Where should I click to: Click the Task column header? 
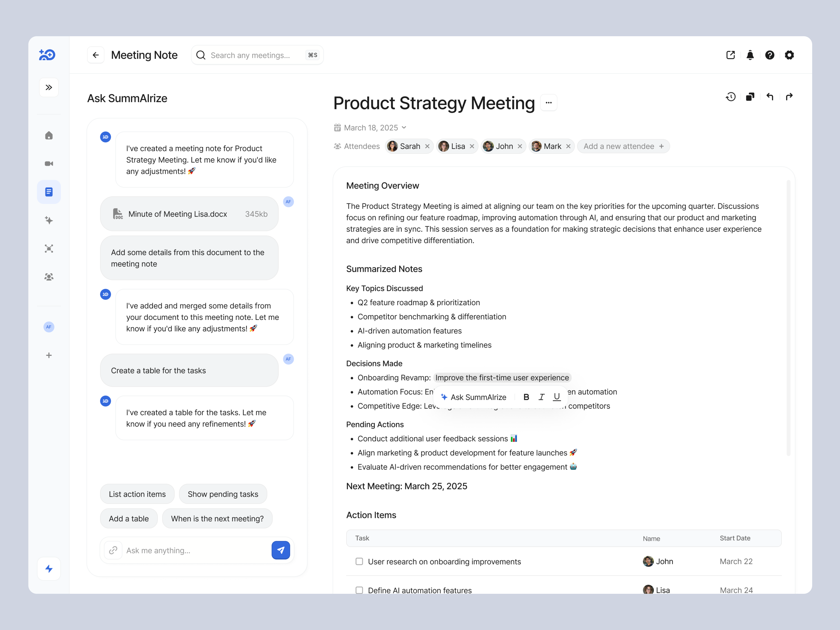(362, 538)
